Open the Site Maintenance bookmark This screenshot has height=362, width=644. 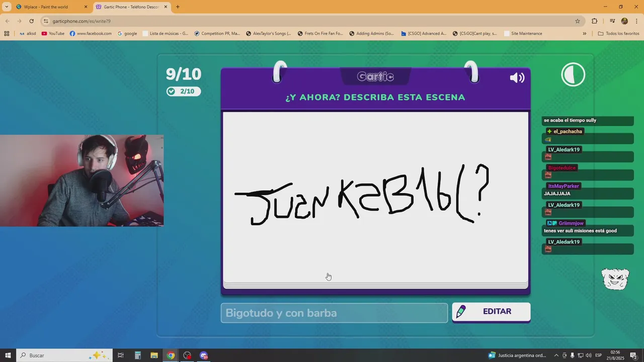[522, 34]
